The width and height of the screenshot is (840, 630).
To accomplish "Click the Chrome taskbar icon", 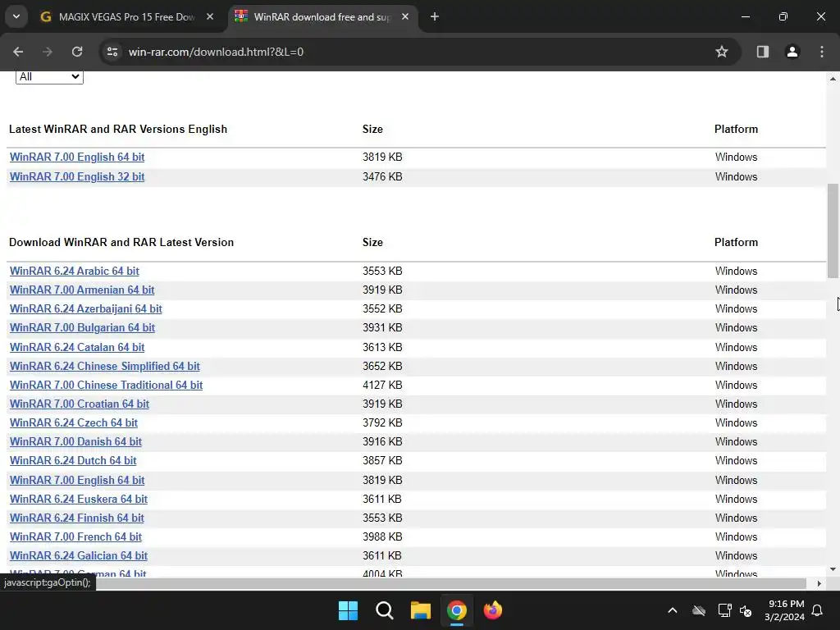I will 457,610.
